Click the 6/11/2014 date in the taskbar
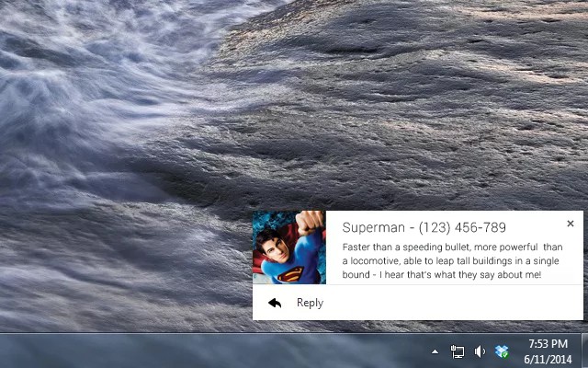Image resolution: width=588 pixels, height=368 pixels. coord(548,359)
